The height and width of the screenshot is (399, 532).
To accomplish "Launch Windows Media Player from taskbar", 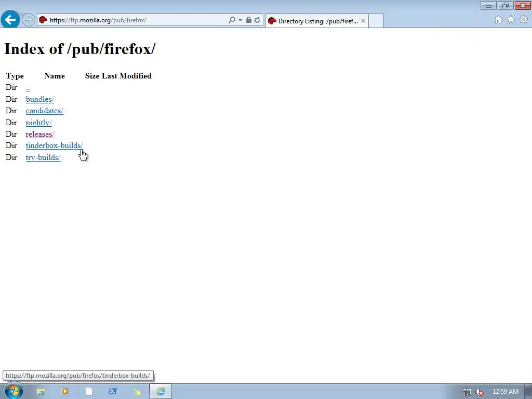I will point(65,392).
